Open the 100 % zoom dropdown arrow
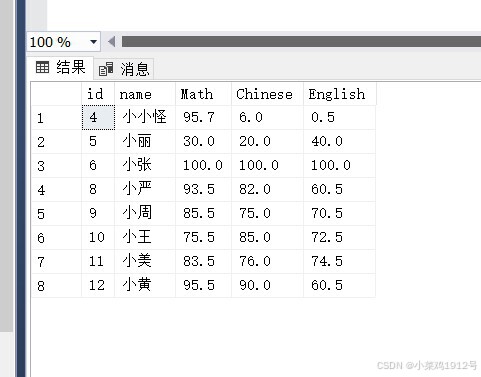 point(93,42)
